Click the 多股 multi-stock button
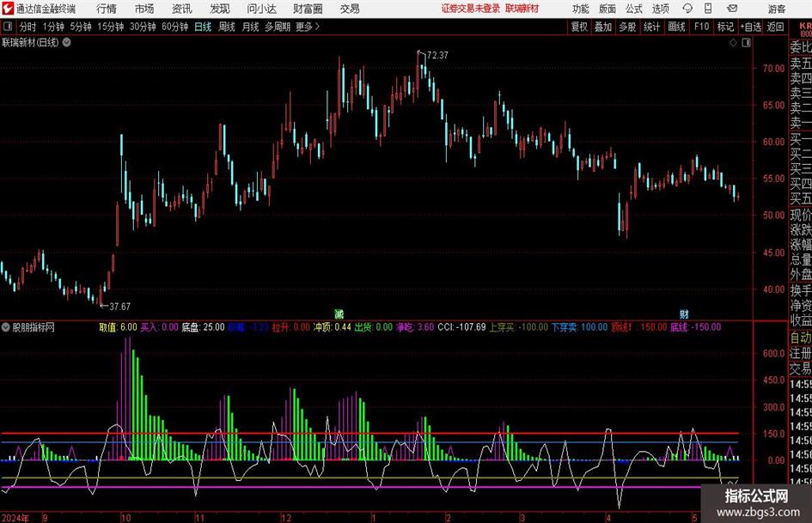812x523 pixels. coord(627,27)
